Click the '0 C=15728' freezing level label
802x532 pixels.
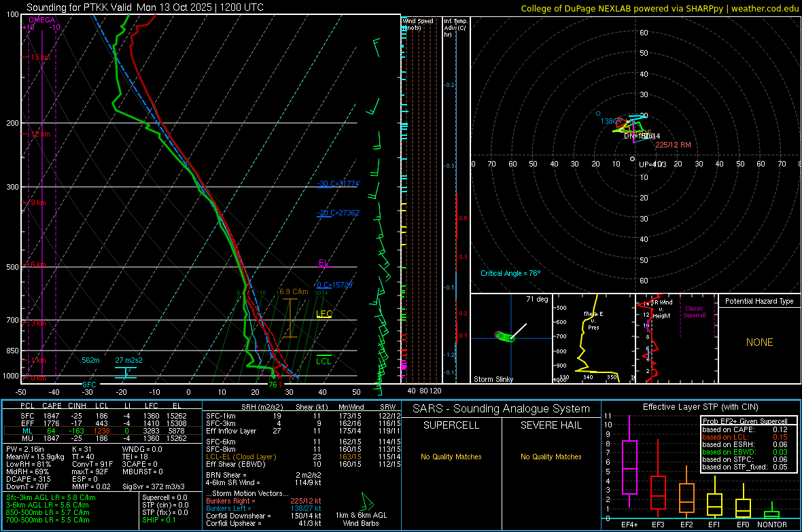[x=335, y=285]
